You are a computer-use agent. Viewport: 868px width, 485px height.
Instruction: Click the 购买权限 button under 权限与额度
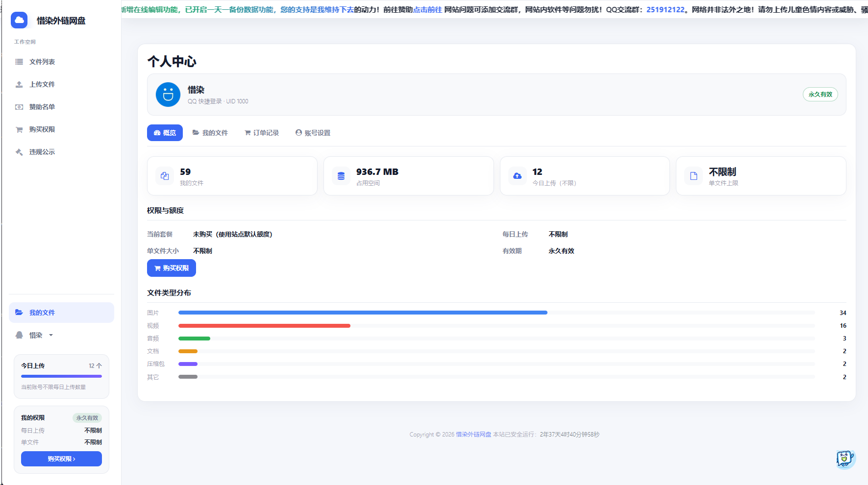172,268
